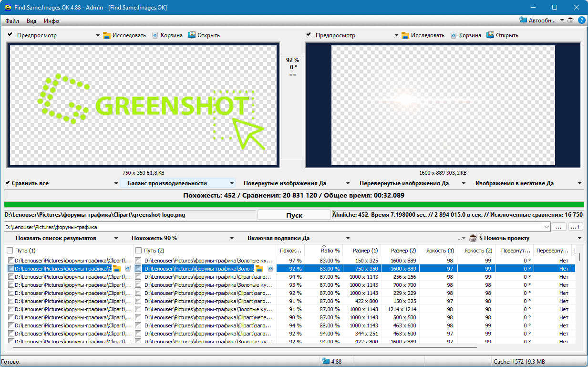Open the Инфо menu

[x=51, y=21]
